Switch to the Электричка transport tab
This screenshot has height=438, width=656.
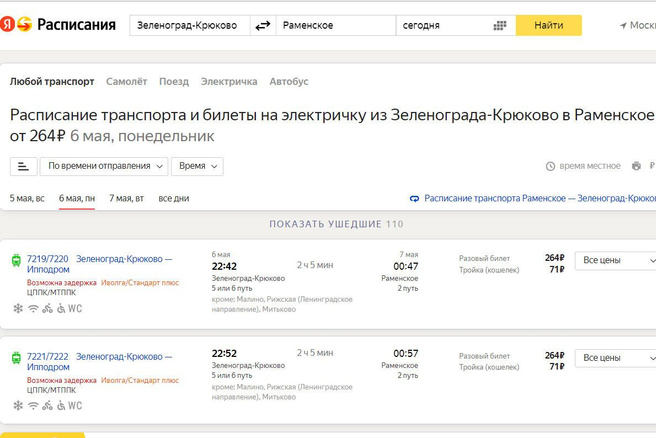(x=228, y=81)
